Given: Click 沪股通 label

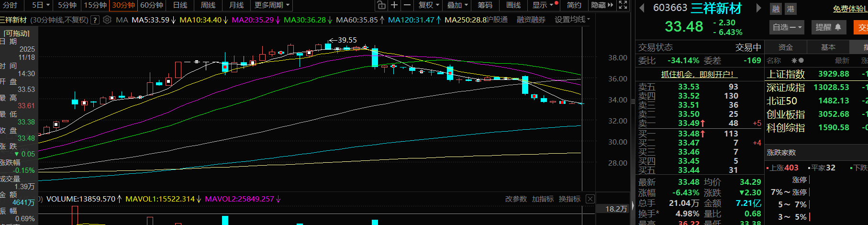Looking at the screenshot, I should (x=497, y=20).
